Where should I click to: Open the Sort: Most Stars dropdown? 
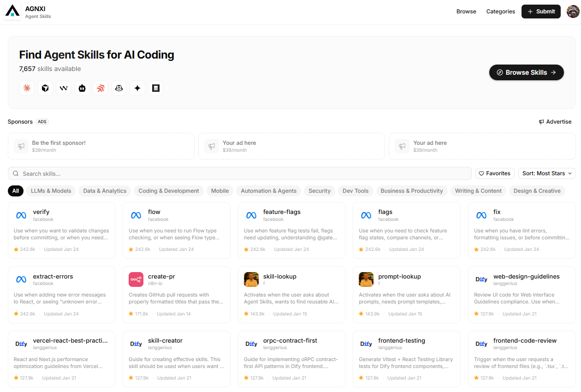pyautogui.click(x=547, y=173)
